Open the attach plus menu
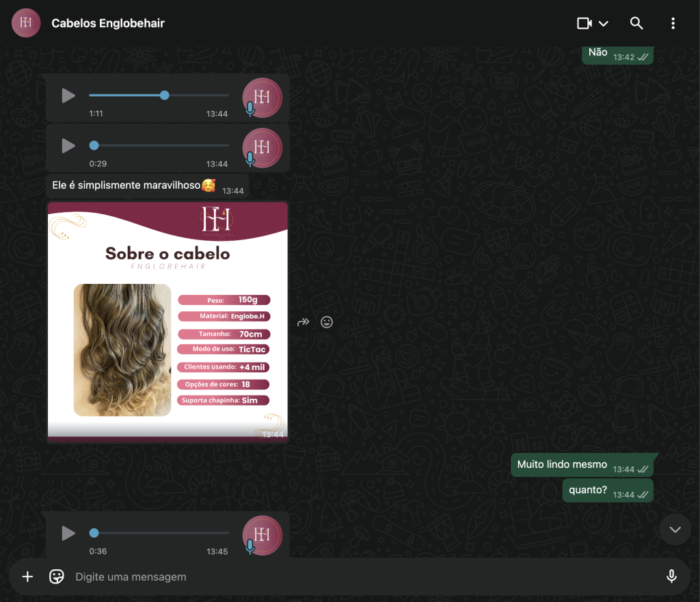 pos(27,577)
